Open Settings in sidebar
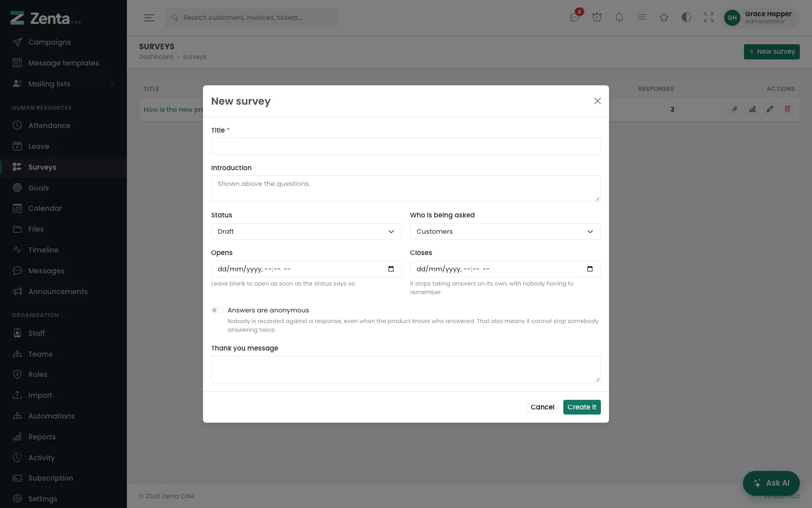Screen dimensions: 812x508 63,499
